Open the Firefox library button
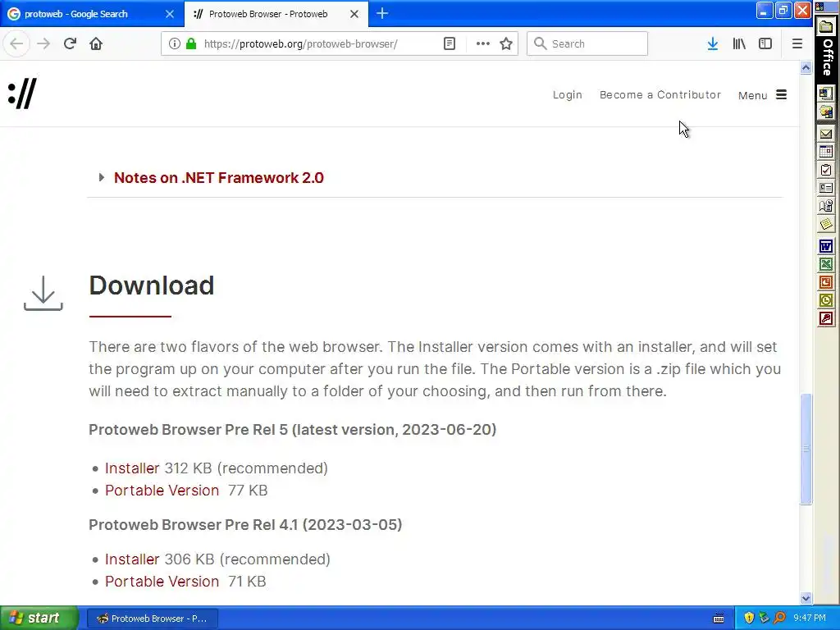Viewport: 840px width, 630px height. tap(739, 43)
